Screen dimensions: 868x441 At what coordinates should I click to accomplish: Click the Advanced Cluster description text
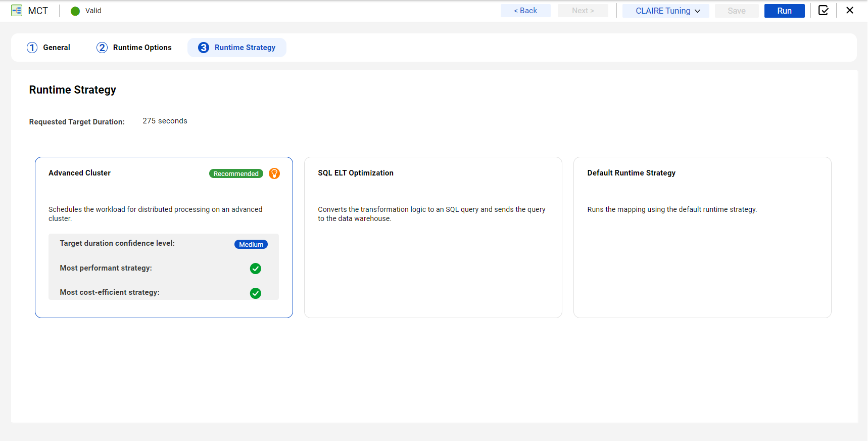pos(156,214)
